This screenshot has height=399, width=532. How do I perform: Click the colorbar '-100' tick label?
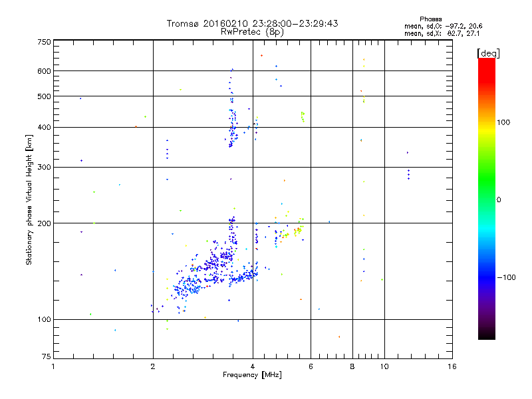(x=506, y=277)
